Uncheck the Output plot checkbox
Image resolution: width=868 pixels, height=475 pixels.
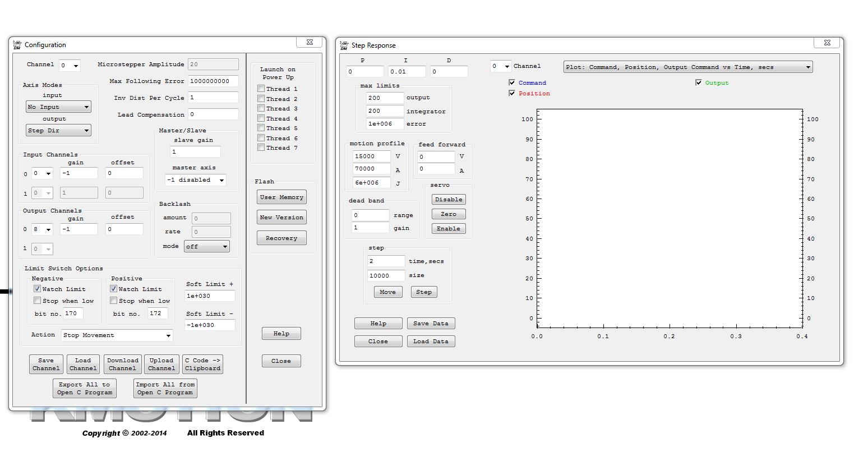click(x=699, y=82)
